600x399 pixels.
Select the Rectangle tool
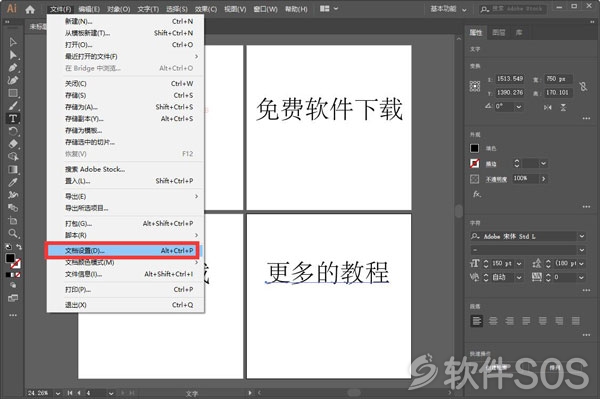pos(13,93)
